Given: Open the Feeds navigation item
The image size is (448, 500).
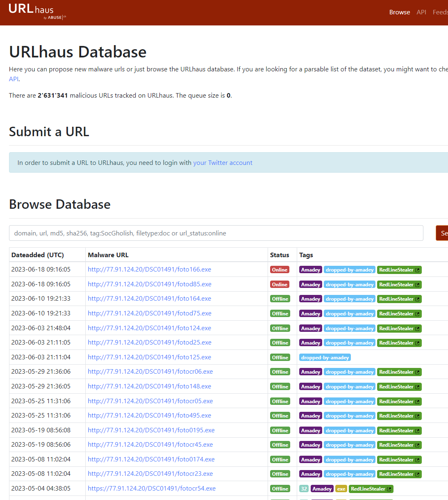Looking at the screenshot, I should pyautogui.click(x=440, y=12).
